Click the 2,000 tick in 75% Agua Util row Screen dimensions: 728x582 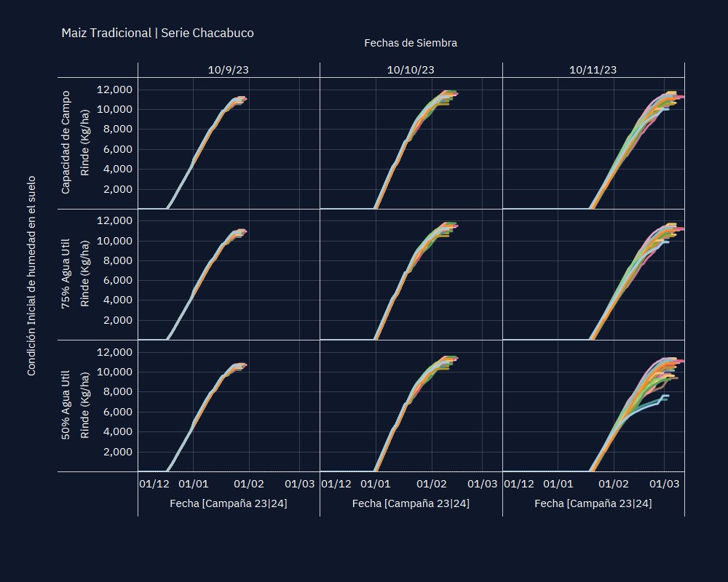pos(117,320)
